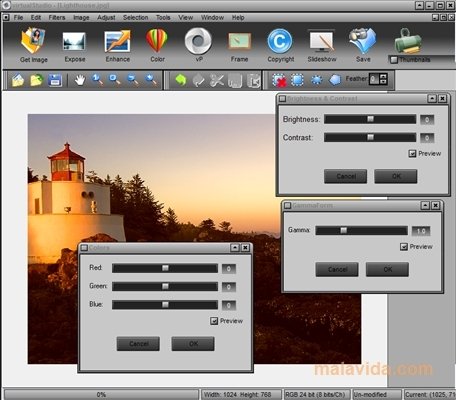Viewport: 456px width, 400px height.
Task: Click Cancel in GammaForm dialog
Action: point(337,269)
